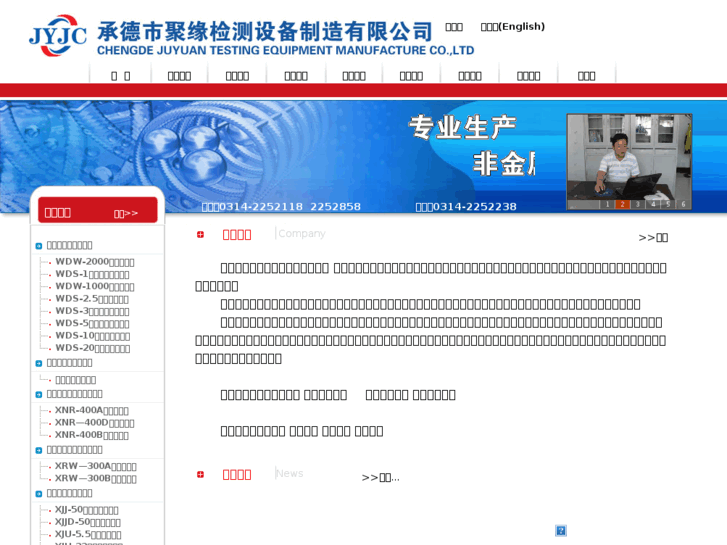Click the JYJC company logo
Screen dimensions: 727x545
coord(57,35)
